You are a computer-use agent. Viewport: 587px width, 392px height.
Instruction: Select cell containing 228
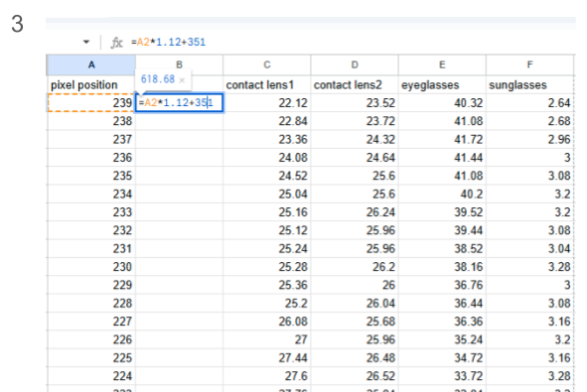[91, 304]
